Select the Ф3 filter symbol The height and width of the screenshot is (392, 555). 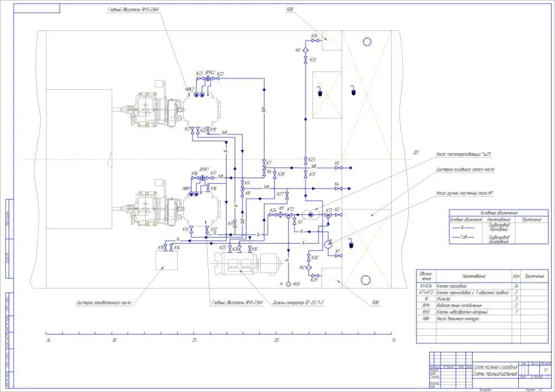pyautogui.click(x=306, y=51)
